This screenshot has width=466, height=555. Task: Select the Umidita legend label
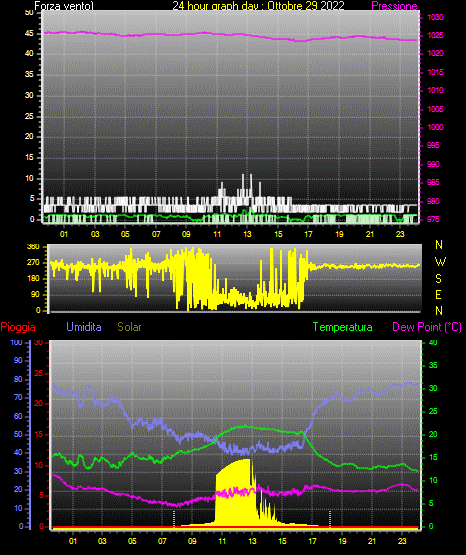[84, 327]
